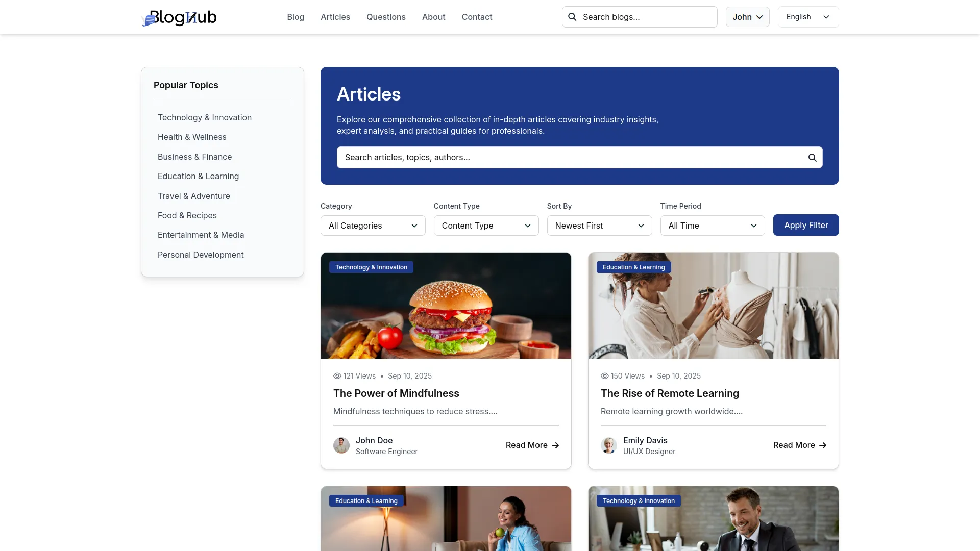Open the Sort By Newest First dropdown
Viewport: 980px width, 551px height.
coord(599,226)
